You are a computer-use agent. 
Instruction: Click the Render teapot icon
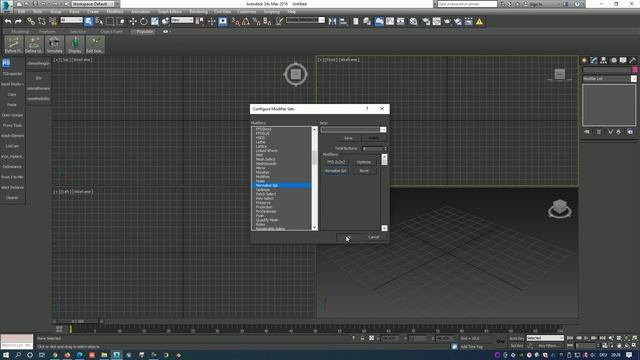[447, 21]
